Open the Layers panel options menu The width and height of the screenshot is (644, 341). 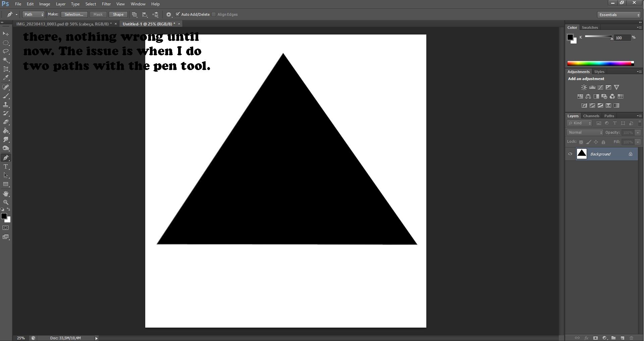tap(639, 116)
